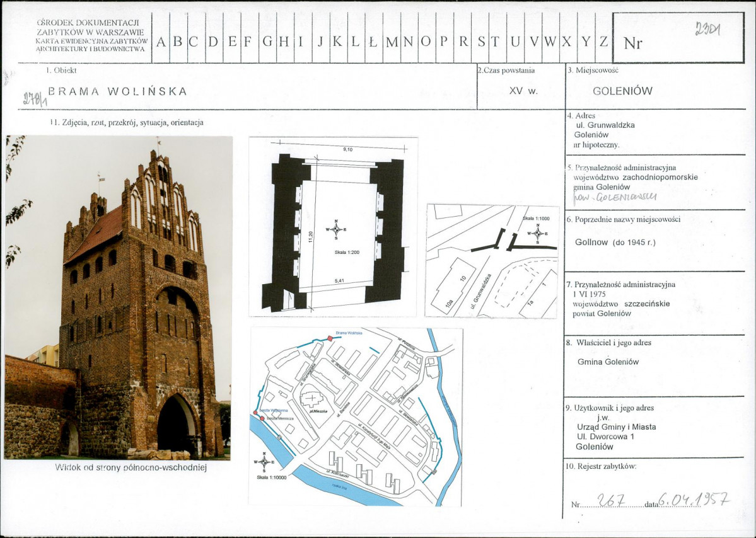The height and width of the screenshot is (538, 756).
Task: Click the handwritten date 6.04.1957
Action: coord(694,500)
